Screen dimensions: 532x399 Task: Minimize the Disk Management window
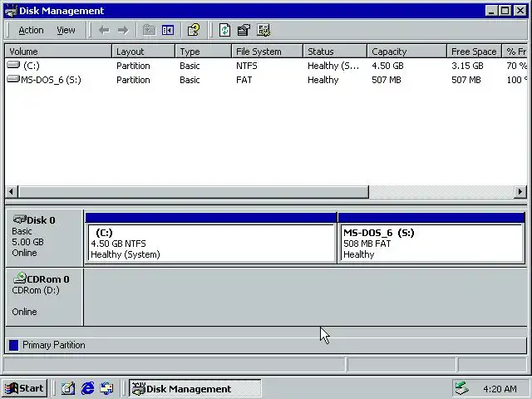pyautogui.click(x=491, y=11)
